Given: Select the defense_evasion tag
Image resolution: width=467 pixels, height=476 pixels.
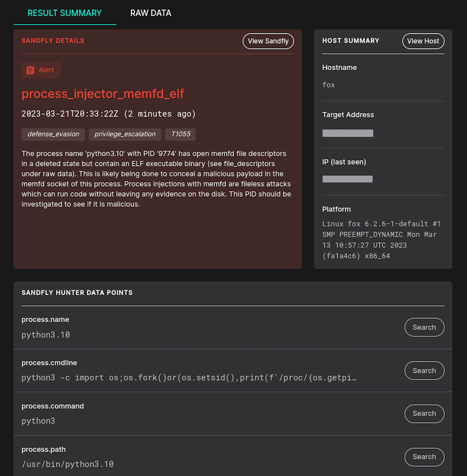Looking at the screenshot, I should [x=53, y=134].
